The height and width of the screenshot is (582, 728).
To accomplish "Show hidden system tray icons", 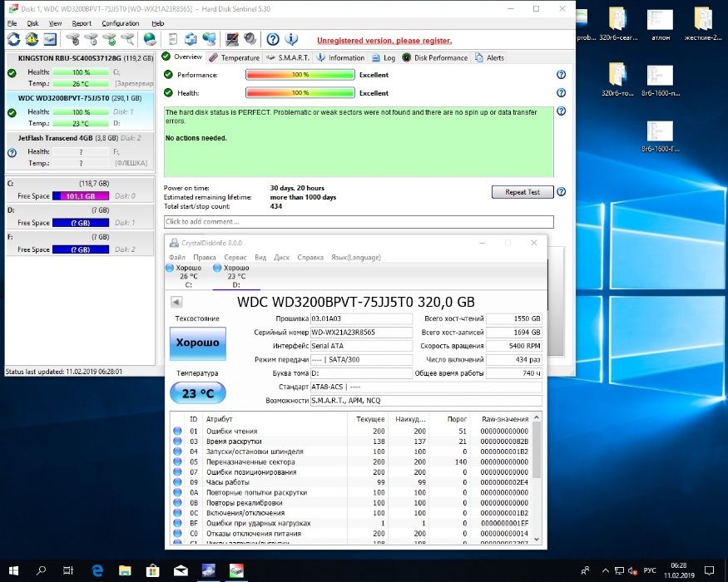I will [x=606, y=570].
